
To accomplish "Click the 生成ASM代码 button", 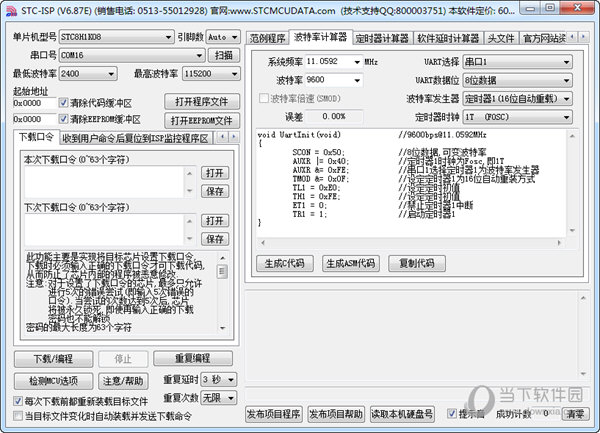I will click(x=351, y=263).
